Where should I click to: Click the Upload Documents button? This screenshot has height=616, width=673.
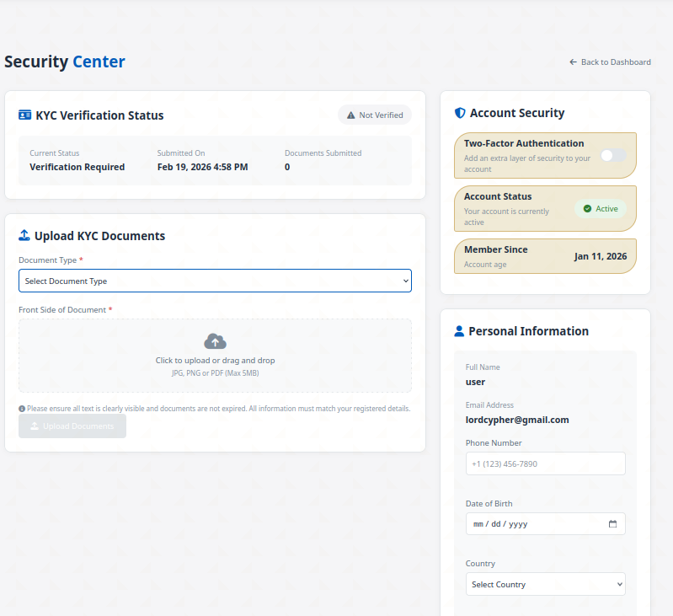tap(72, 426)
